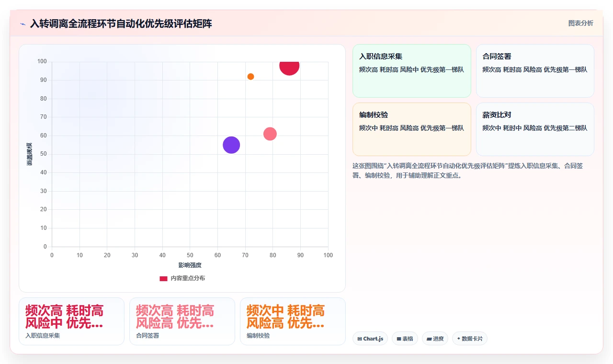Image resolution: width=613 pixels, height=364 pixels.
Task: Click the 内容重点分布 legend text
Action: (x=188, y=278)
